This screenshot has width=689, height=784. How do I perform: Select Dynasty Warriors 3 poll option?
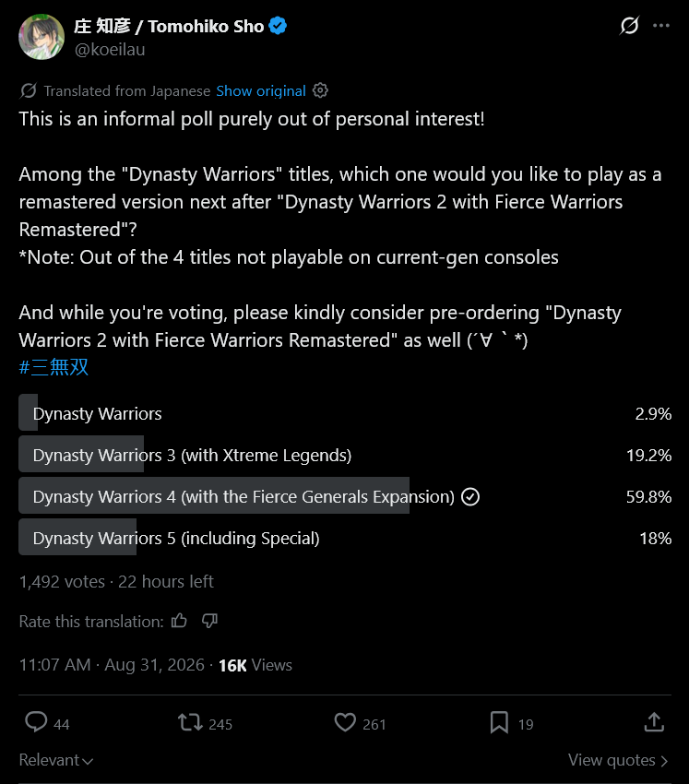coord(345,455)
